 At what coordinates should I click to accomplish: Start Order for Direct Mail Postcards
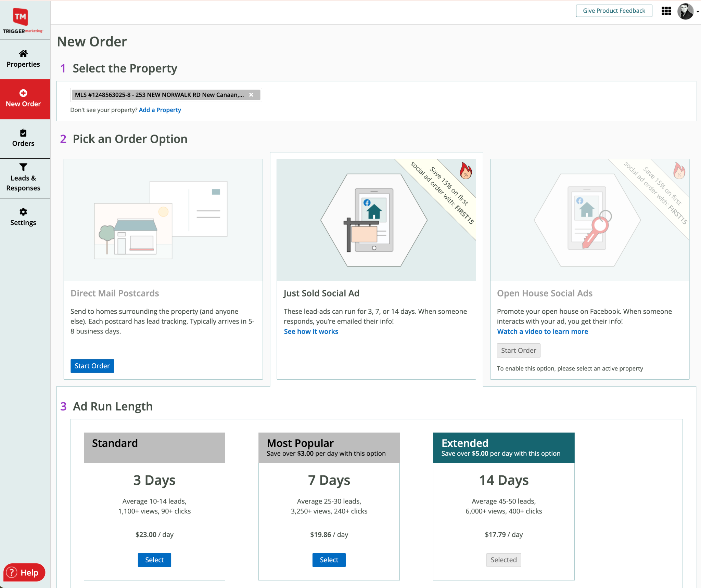[92, 366]
